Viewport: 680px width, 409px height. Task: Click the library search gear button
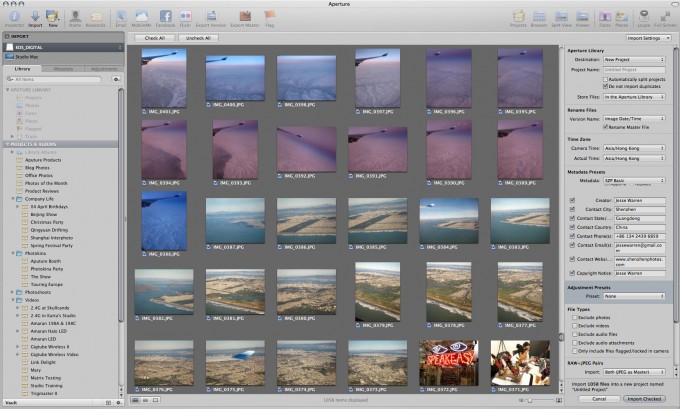(116, 79)
